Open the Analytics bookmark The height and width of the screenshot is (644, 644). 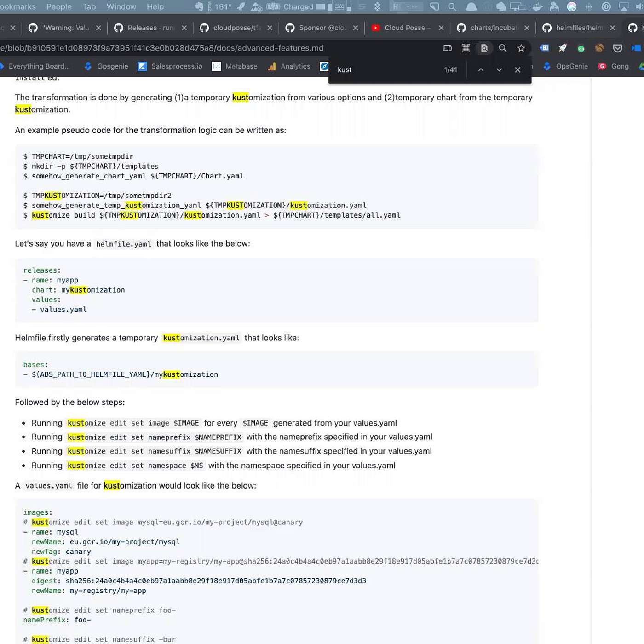[289, 66]
